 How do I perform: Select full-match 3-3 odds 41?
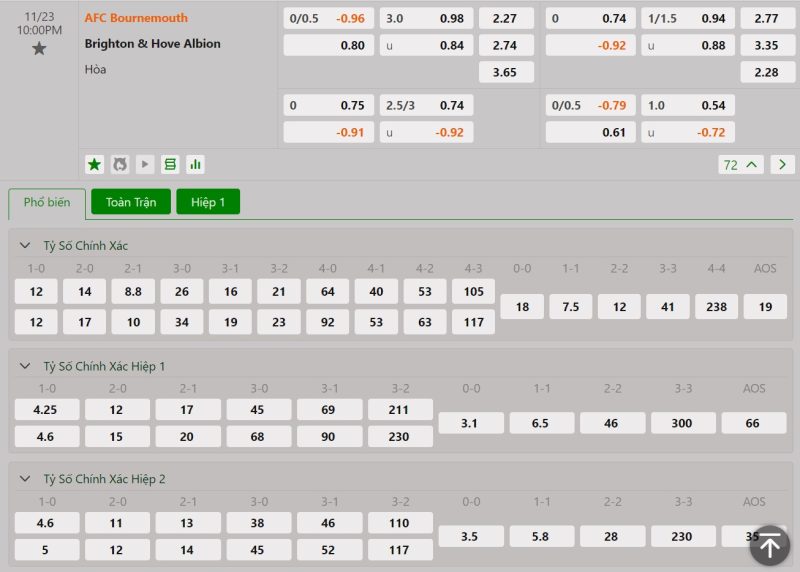(668, 307)
